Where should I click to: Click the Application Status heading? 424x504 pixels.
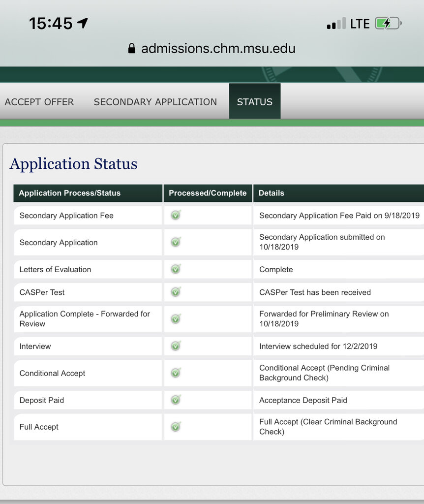[x=74, y=164]
